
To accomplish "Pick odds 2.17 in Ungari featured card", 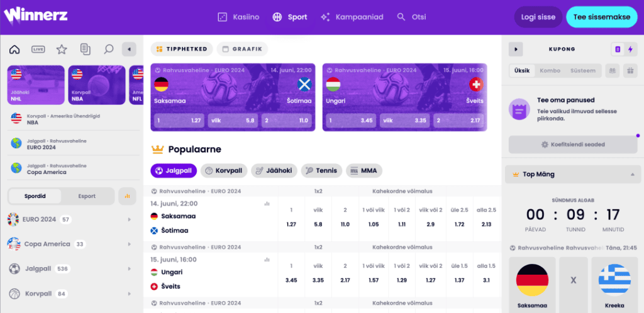I will coord(458,121).
